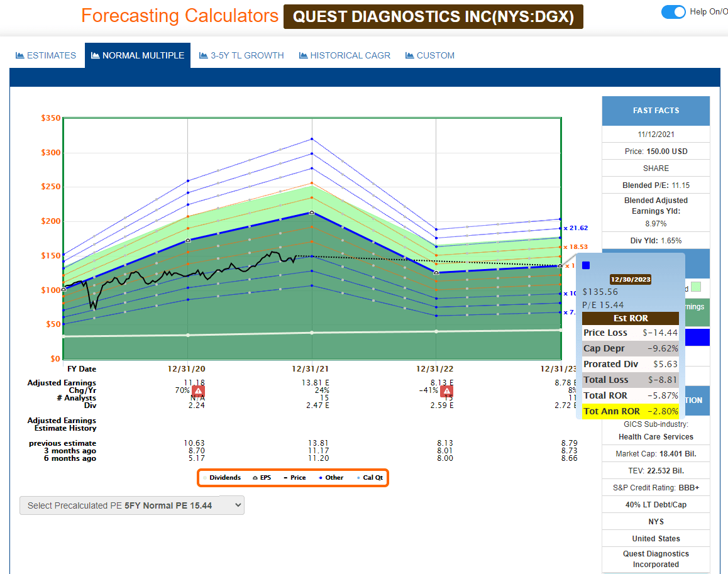The height and width of the screenshot is (574, 728).
Task: Click the QUEST DIAGNOSTICS INC(NYS:DGX) ticker button
Action: click(x=433, y=16)
